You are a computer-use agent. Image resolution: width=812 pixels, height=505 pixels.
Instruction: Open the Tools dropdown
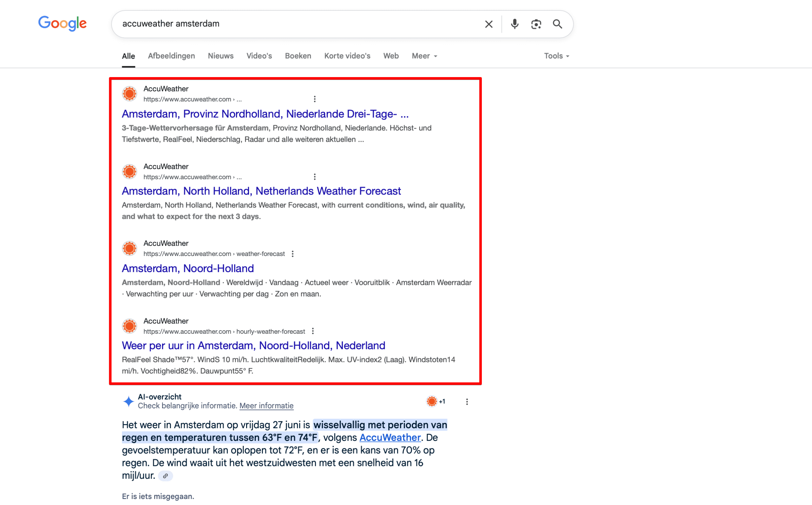pos(557,56)
